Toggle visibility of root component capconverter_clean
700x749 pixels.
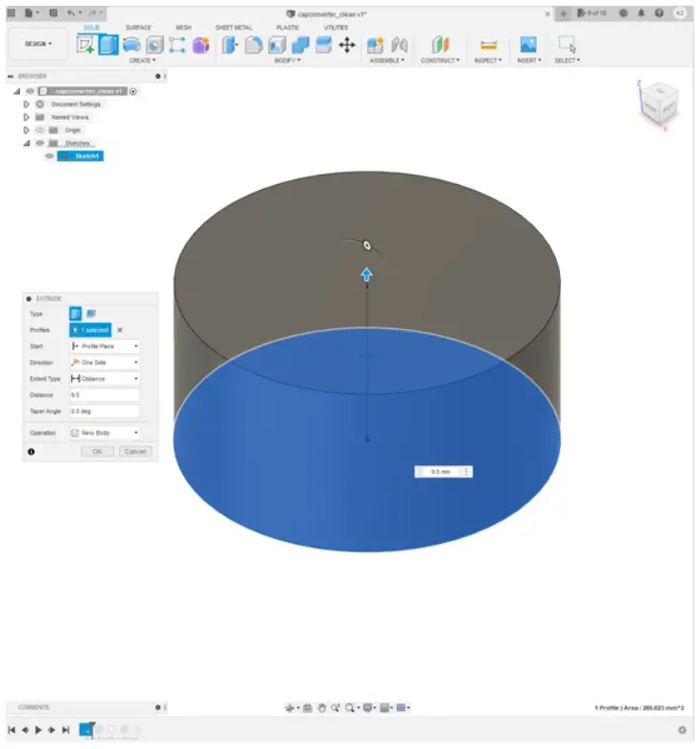30,91
